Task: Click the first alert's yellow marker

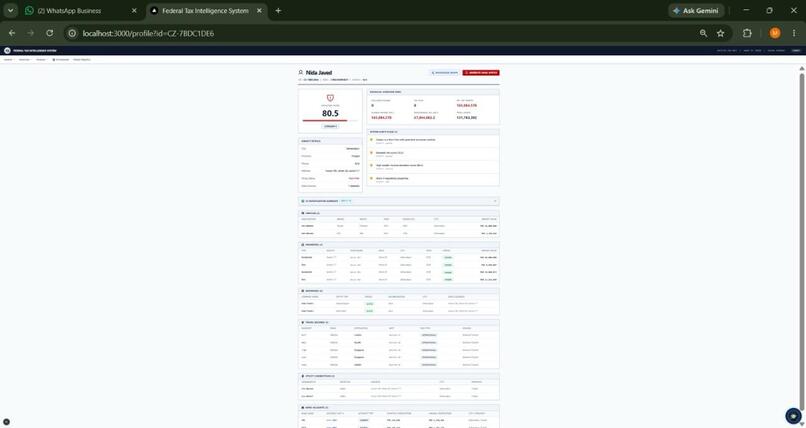Action: (x=371, y=139)
